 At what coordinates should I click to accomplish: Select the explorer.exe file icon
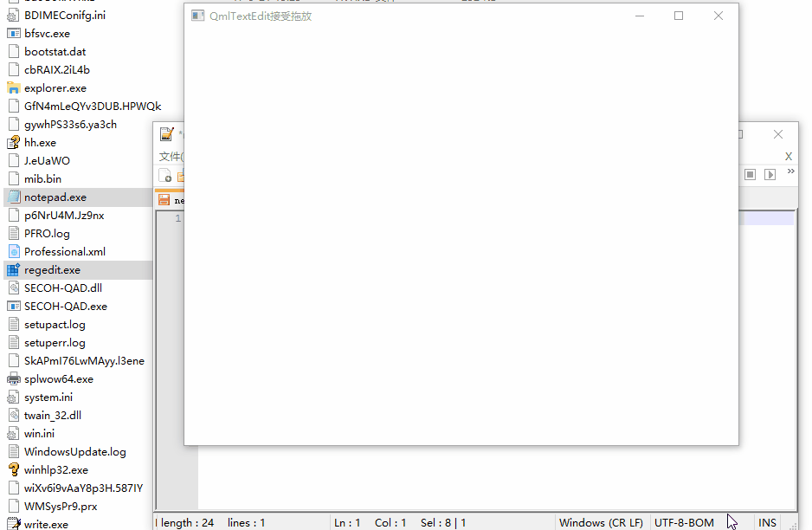[13, 88]
